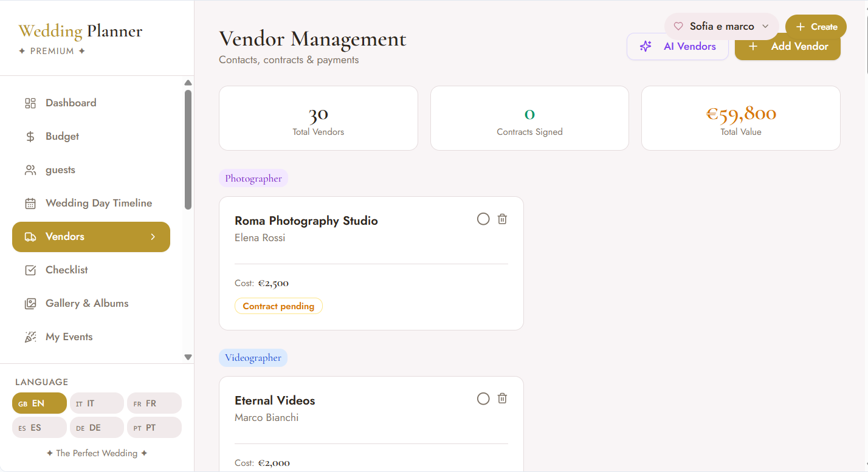Viewport: 868px width, 472px height.
Task: Click the Create button
Action: tap(816, 27)
